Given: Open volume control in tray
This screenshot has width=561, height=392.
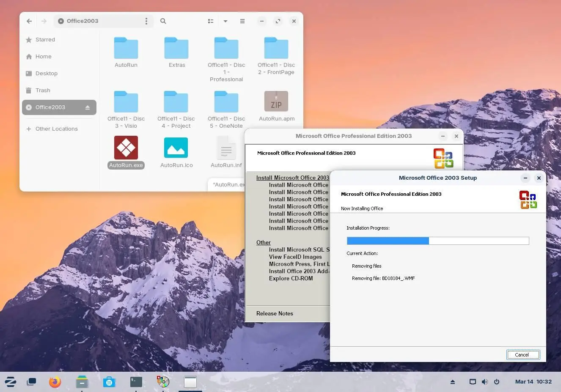Looking at the screenshot, I should pyautogui.click(x=485, y=382).
